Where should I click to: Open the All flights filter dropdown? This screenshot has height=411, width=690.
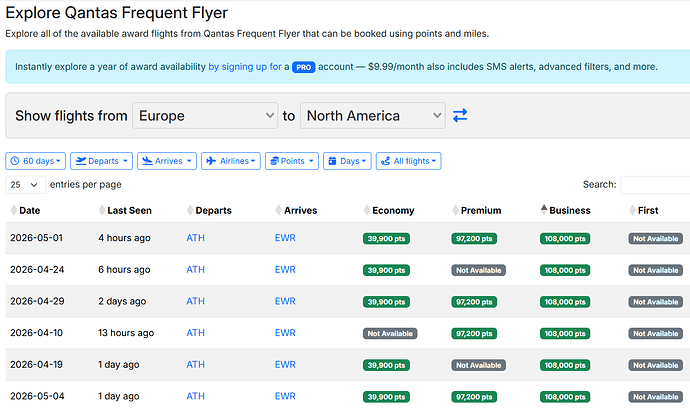[408, 161]
